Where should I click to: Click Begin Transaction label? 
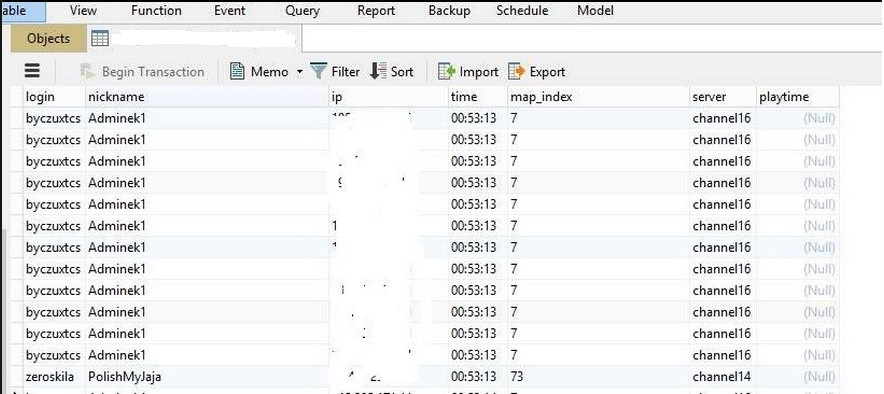(x=153, y=72)
